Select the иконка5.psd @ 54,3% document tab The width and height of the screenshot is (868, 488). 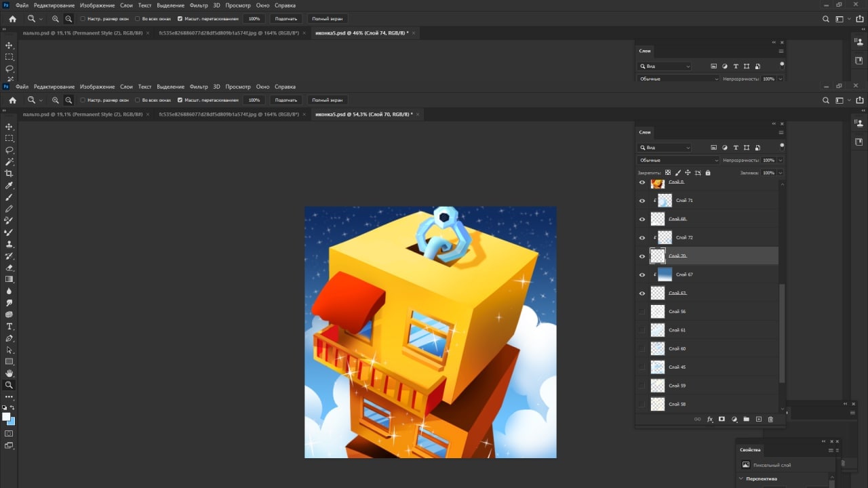363,115
